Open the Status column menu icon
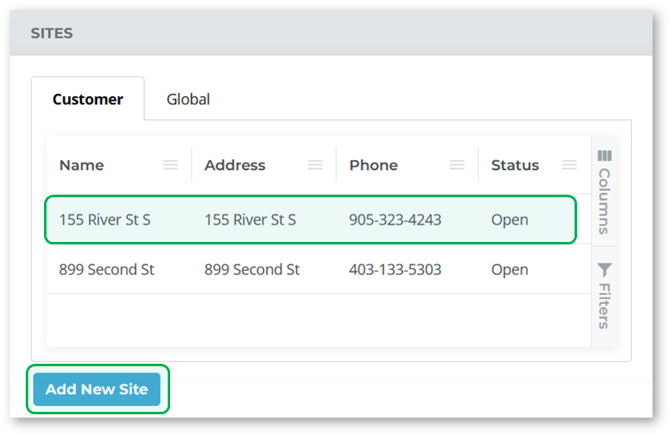The height and width of the screenshot is (435, 670). 569,165
